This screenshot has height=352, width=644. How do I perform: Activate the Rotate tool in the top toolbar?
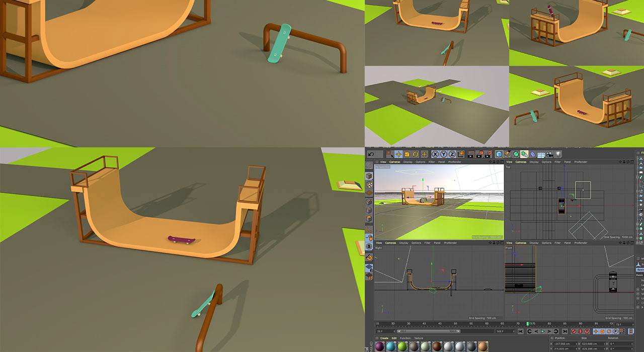(416, 154)
